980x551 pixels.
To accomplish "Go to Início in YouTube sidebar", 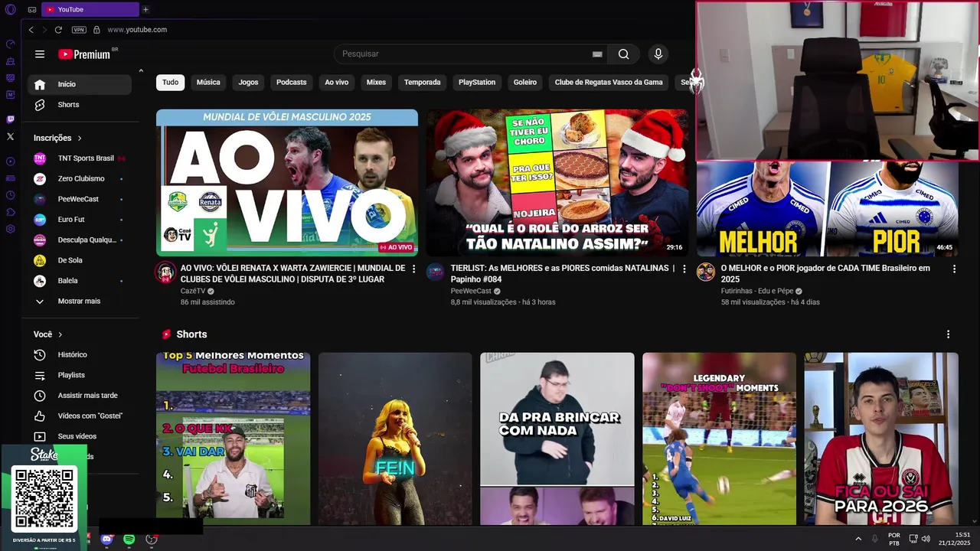I will [x=80, y=84].
